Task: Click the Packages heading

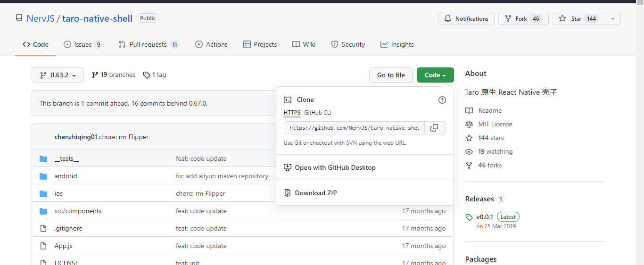Action: [x=481, y=259]
